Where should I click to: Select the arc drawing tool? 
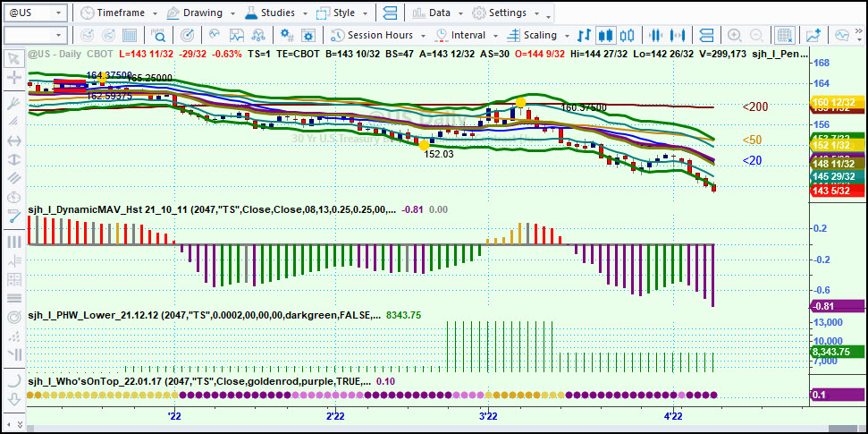tap(14, 380)
